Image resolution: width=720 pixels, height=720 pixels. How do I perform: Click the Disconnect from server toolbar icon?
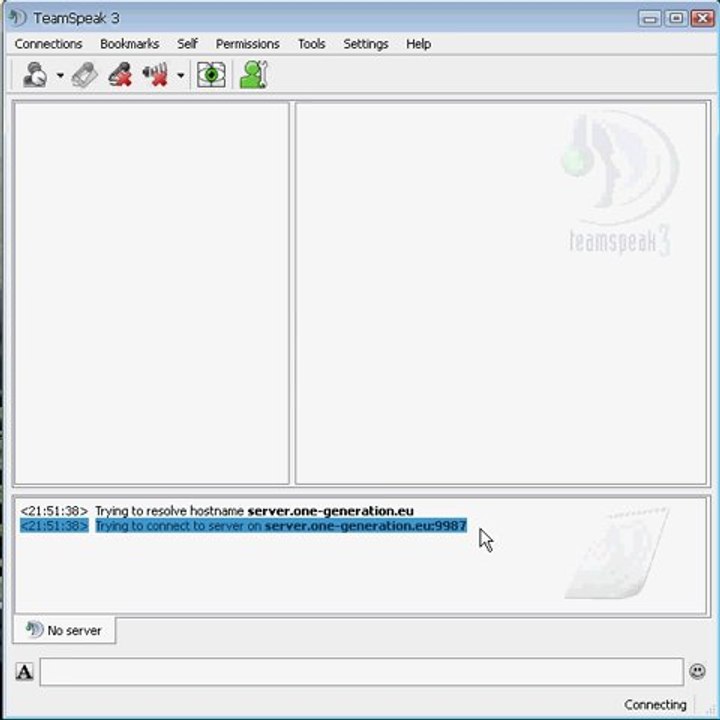pyautogui.click(x=85, y=75)
